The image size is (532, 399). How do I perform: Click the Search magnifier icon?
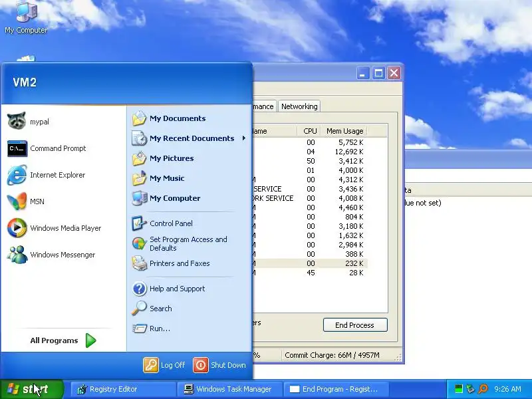(139, 309)
